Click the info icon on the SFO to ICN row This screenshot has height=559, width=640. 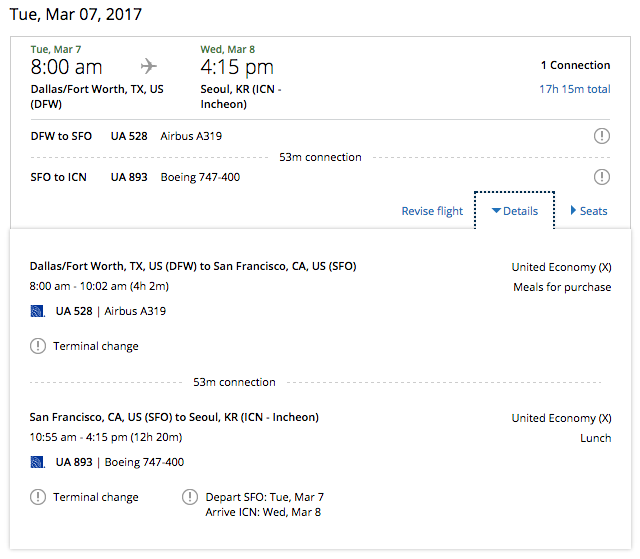click(601, 177)
